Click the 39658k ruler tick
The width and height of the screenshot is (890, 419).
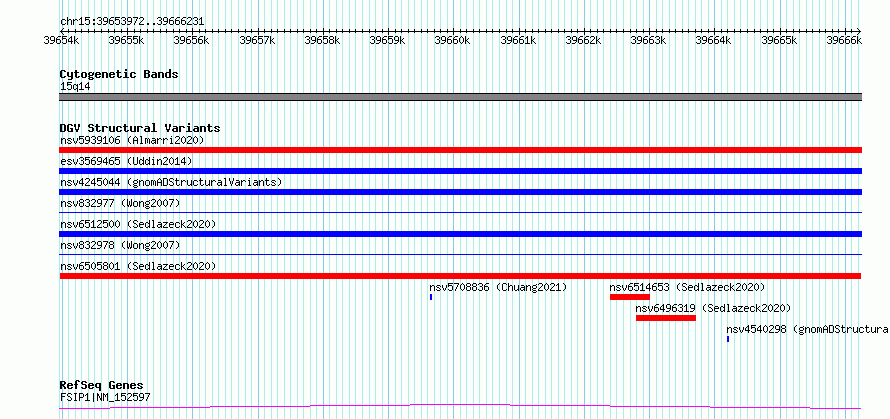tap(322, 40)
